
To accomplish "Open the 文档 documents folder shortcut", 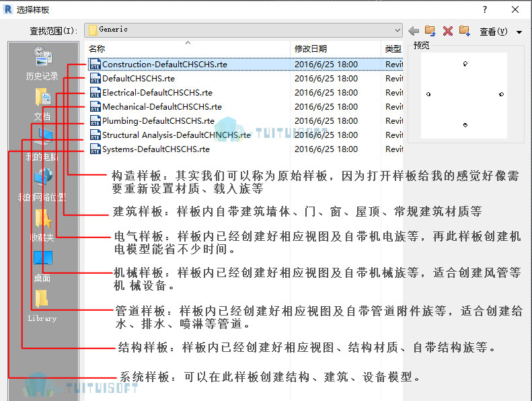I will pyautogui.click(x=43, y=104).
